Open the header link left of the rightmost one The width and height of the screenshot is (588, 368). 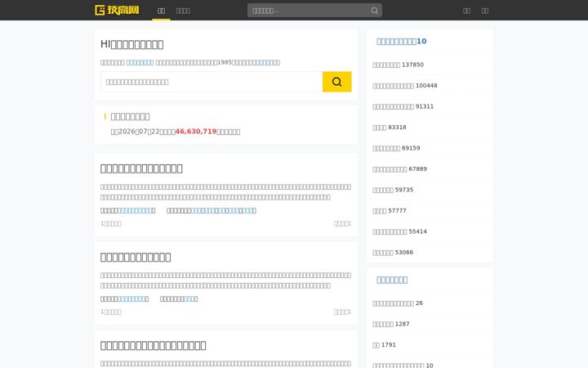466,11
